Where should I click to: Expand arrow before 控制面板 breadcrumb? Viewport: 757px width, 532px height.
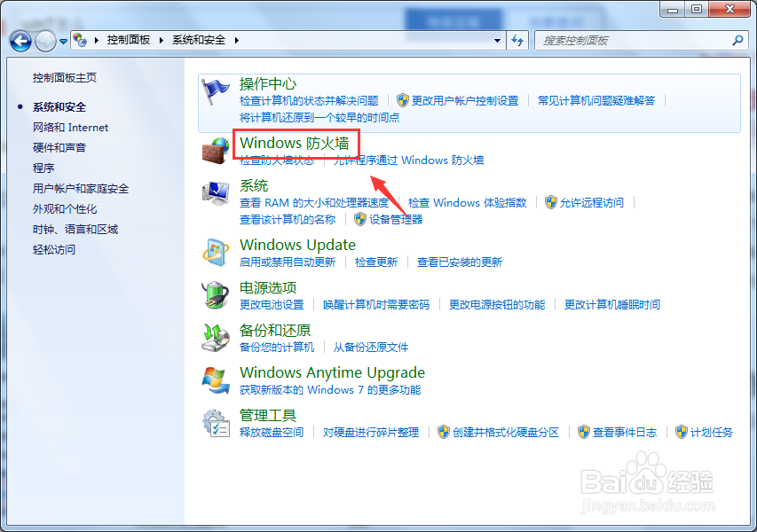(97, 40)
